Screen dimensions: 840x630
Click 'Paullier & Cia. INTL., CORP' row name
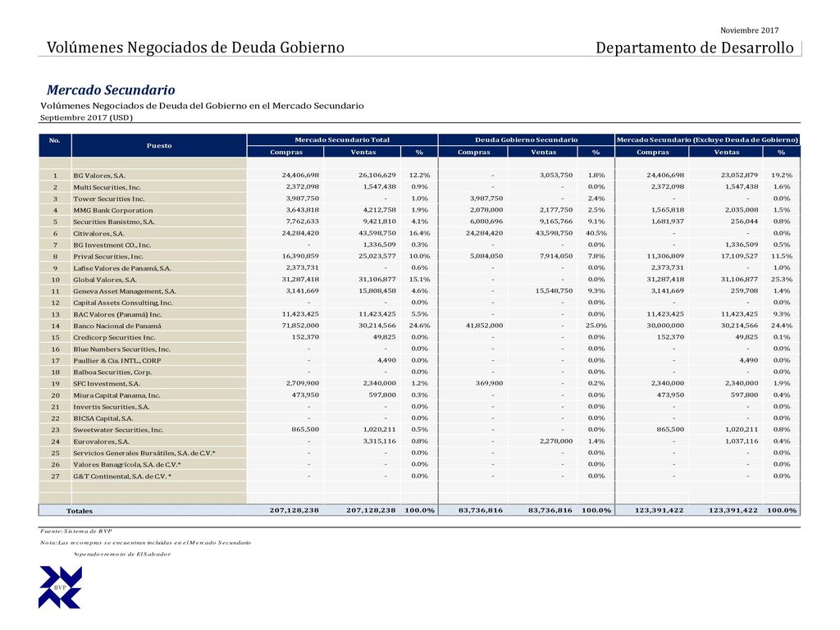tap(116, 361)
